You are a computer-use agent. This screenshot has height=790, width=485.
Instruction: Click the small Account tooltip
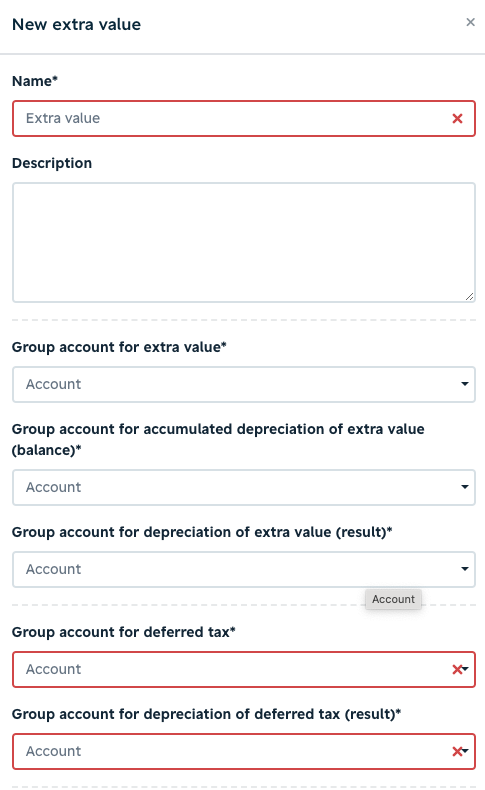pyautogui.click(x=393, y=599)
